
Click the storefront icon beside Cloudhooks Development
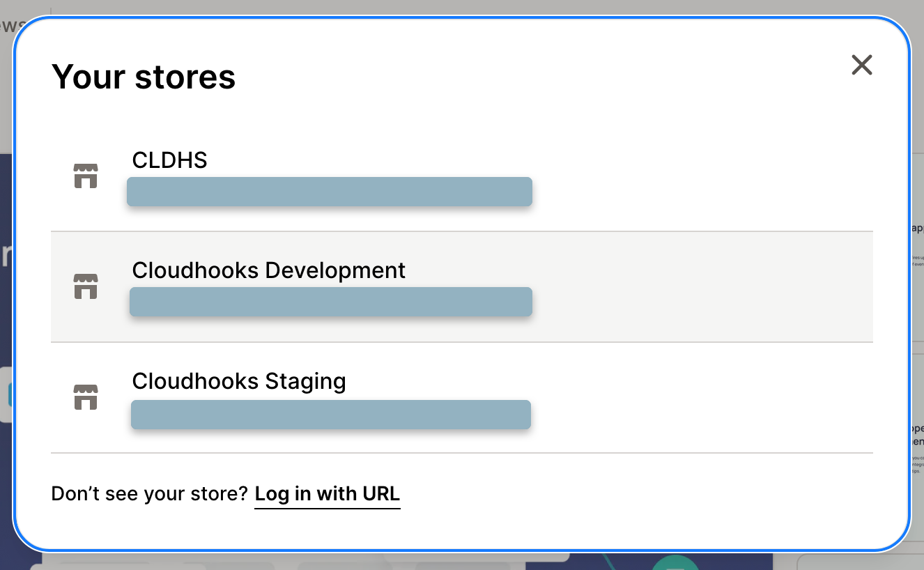pos(86,286)
